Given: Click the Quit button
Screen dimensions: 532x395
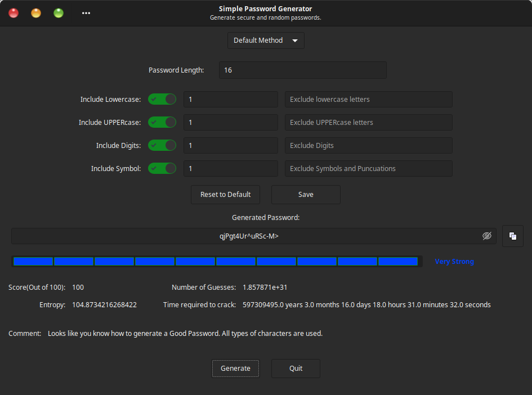Looking at the screenshot, I should [296, 369].
